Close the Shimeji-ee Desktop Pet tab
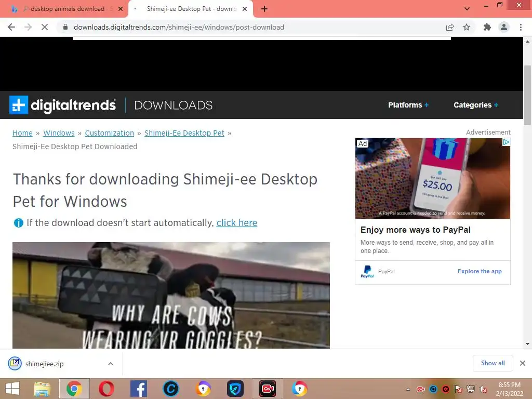The image size is (532, 399). coord(245,9)
